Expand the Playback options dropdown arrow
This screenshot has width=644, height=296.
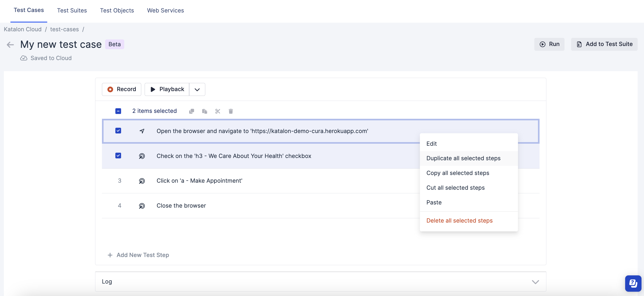tap(197, 89)
